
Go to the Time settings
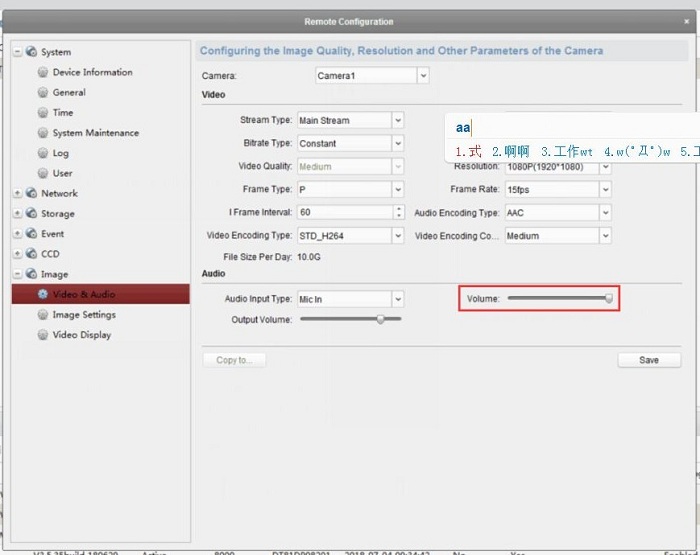(63, 113)
